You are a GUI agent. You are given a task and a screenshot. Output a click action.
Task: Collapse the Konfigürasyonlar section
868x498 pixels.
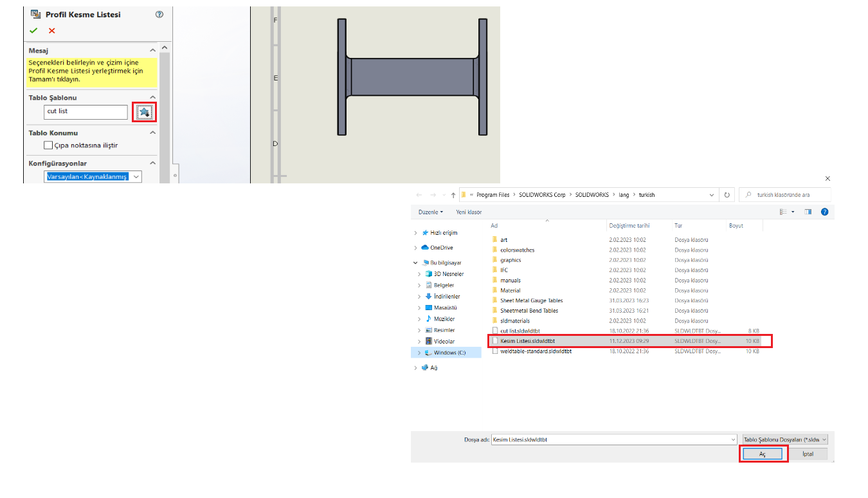[x=153, y=163]
